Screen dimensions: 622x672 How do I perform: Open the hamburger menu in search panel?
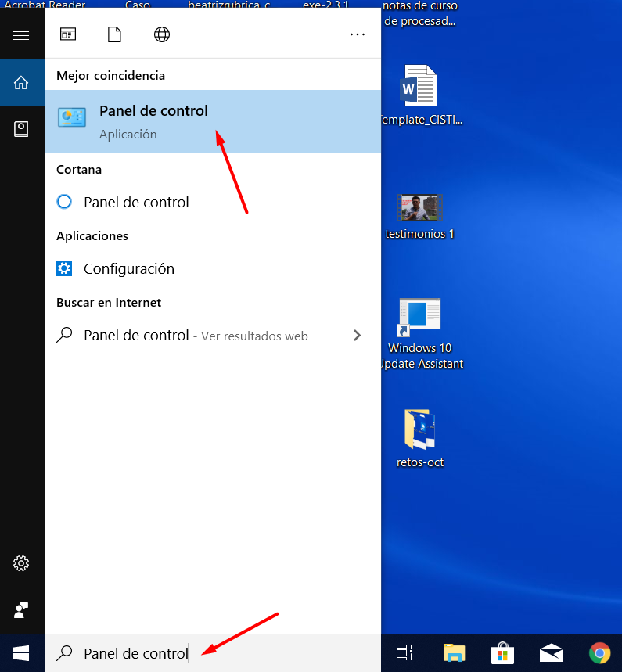[21, 35]
